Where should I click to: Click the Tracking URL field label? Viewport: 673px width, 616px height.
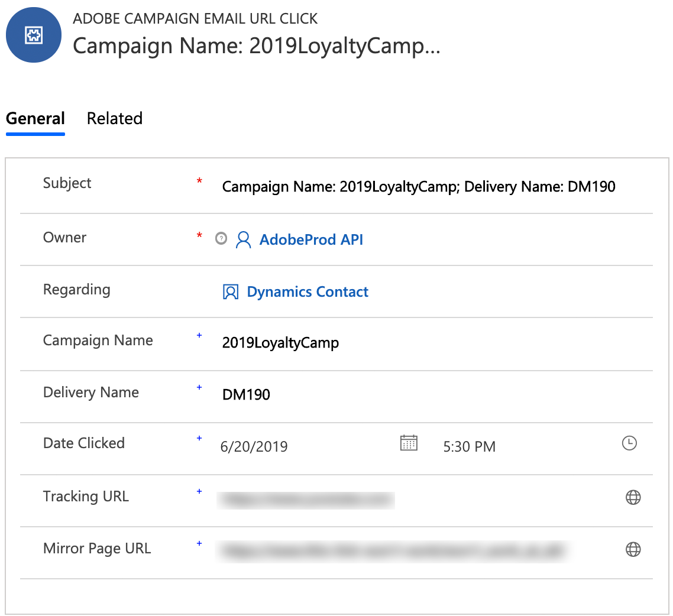pyautogui.click(x=86, y=497)
